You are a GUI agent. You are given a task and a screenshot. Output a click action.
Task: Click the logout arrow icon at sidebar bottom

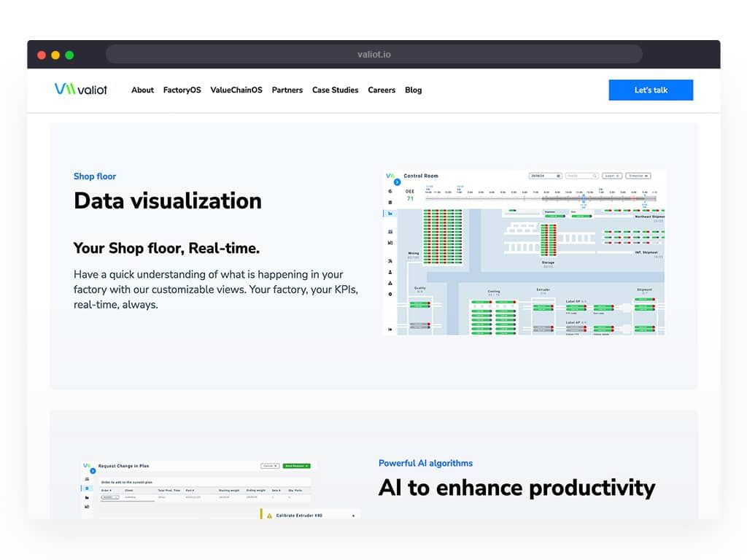click(390, 329)
